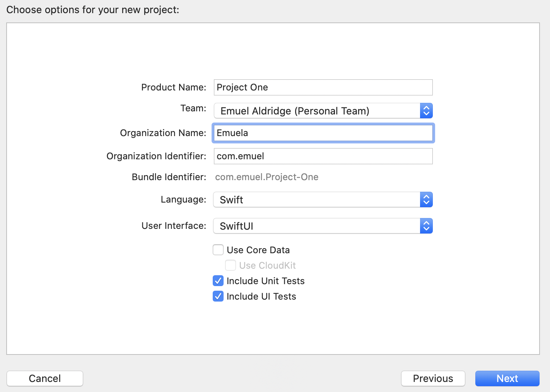Uncheck Include Unit Tests
This screenshot has height=392, width=550.
218,281
